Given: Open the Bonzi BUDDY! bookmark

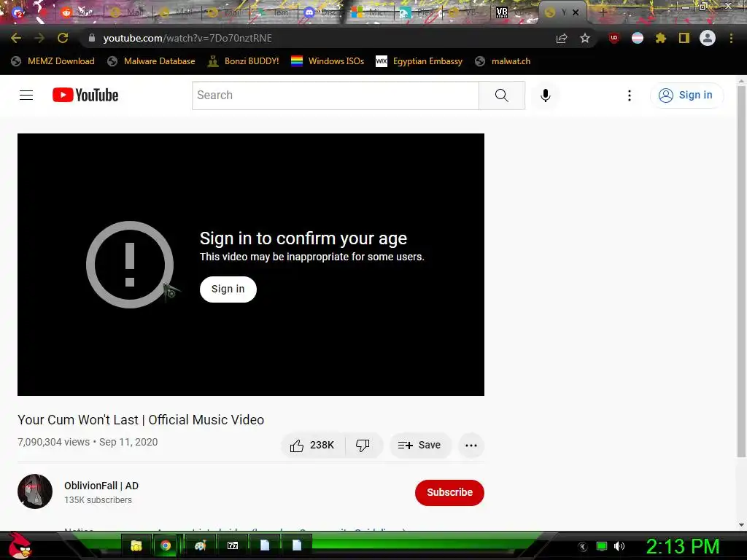Looking at the screenshot, I should pyautogui.click(x=244, y=61).
